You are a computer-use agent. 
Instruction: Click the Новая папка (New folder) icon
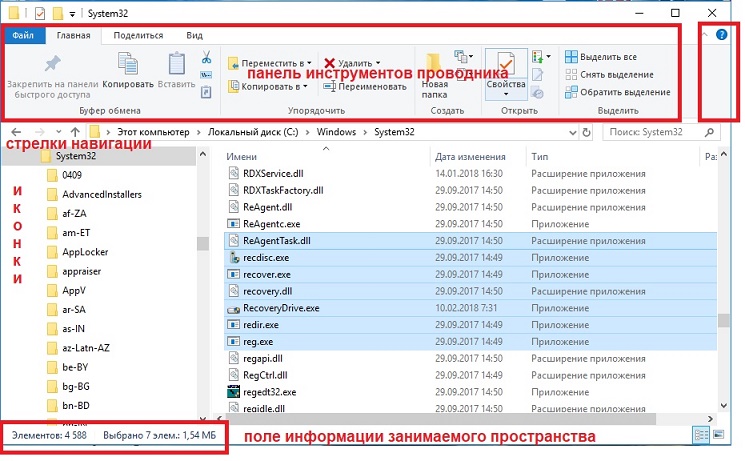[433, 64]
